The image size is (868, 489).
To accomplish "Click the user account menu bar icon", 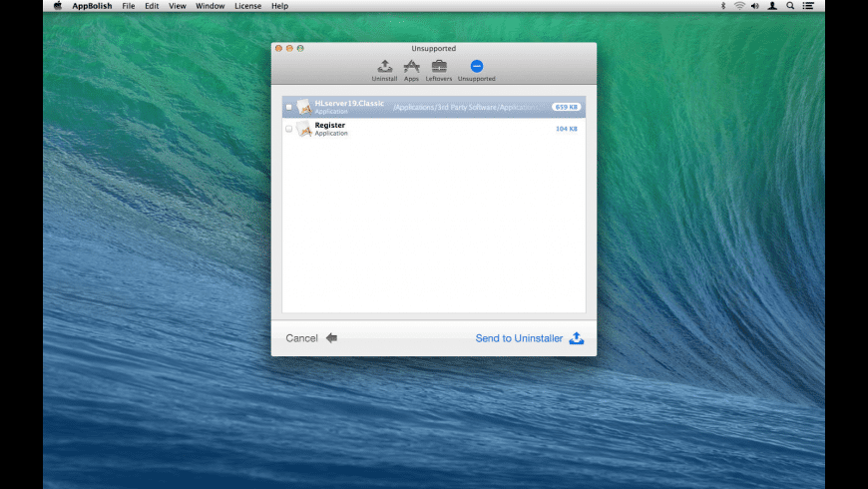I will [772, 6].
